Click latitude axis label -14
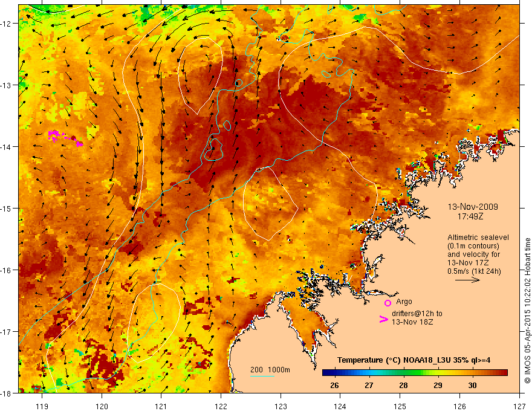This screenshot has width=532, height=411. (x=6, y=147)
